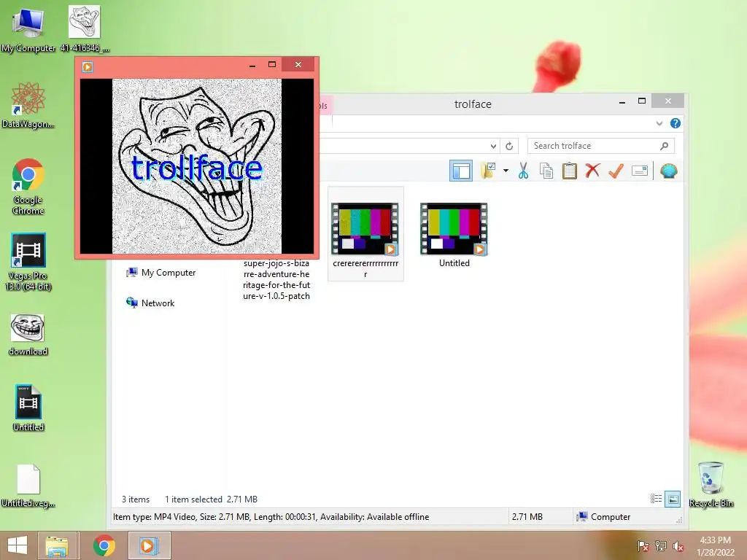Open the network tray icon
This screenshot has height=560, width=747.
point(661,546)
